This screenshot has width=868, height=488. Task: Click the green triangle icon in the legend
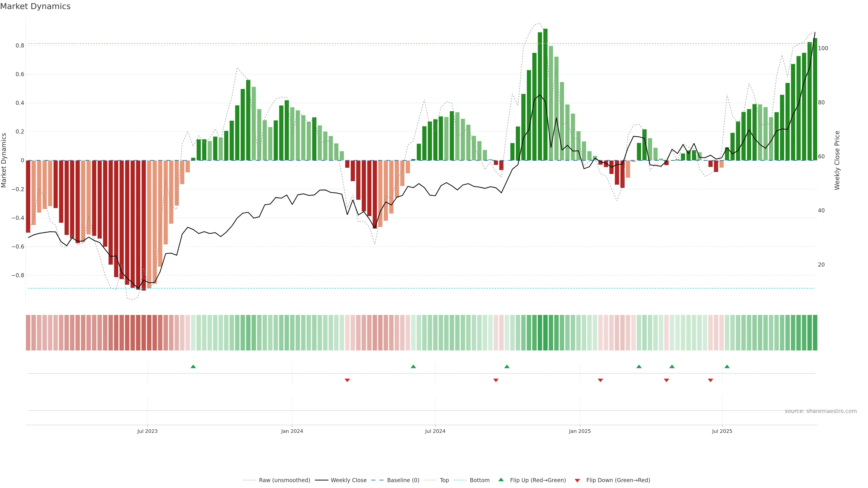point(501,480)
